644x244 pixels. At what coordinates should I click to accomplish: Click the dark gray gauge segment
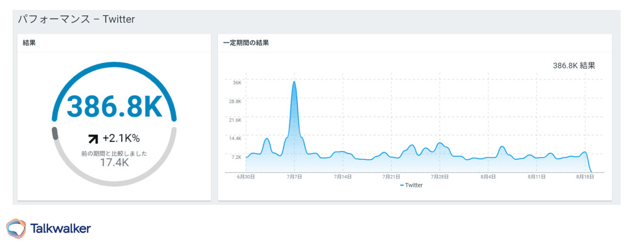click(55, 133)
